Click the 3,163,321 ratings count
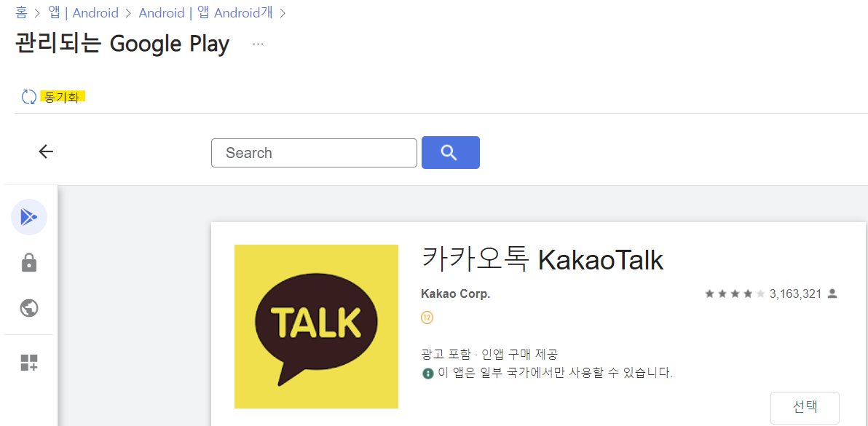Viewport: 868px width, 426px height. (795, 293)
